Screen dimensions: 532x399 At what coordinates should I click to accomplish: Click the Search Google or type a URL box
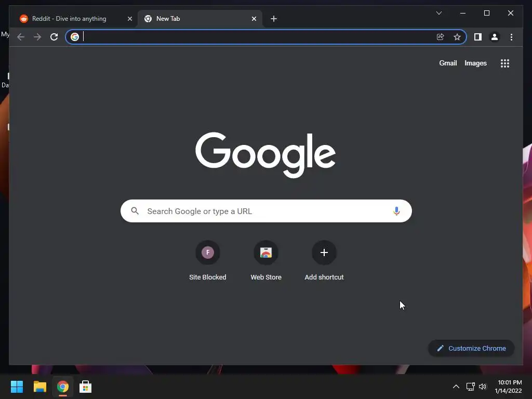(x=266, y=211)
